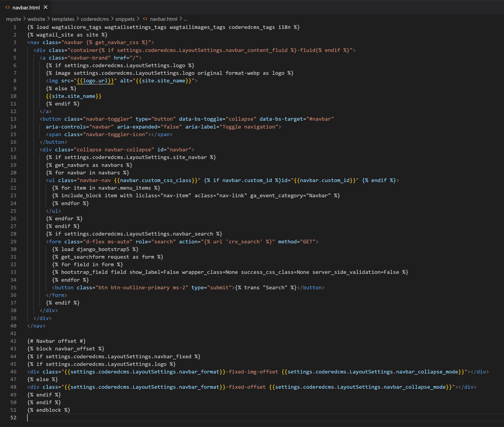504x427 pixels.
Task: Close the navbar.html editor tab
Action: (x=45, y=7)
